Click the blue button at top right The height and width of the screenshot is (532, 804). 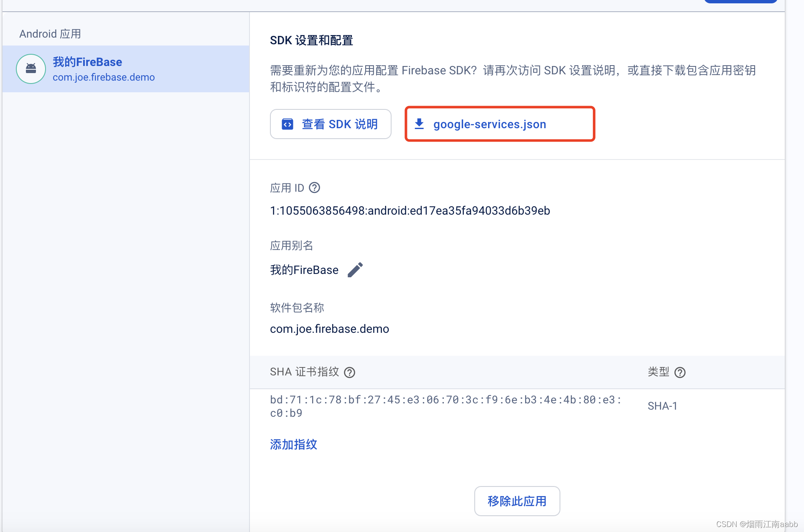(740, 1)
